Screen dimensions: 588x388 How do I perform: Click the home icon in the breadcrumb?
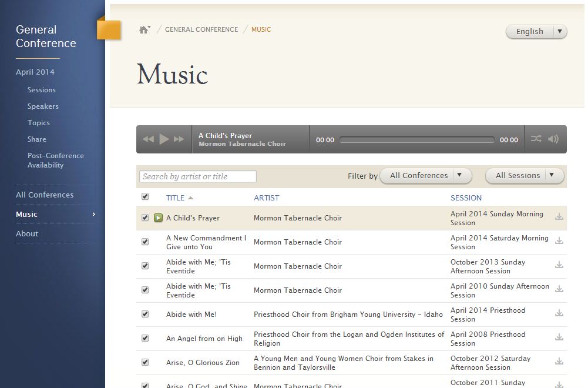(145, 28)
